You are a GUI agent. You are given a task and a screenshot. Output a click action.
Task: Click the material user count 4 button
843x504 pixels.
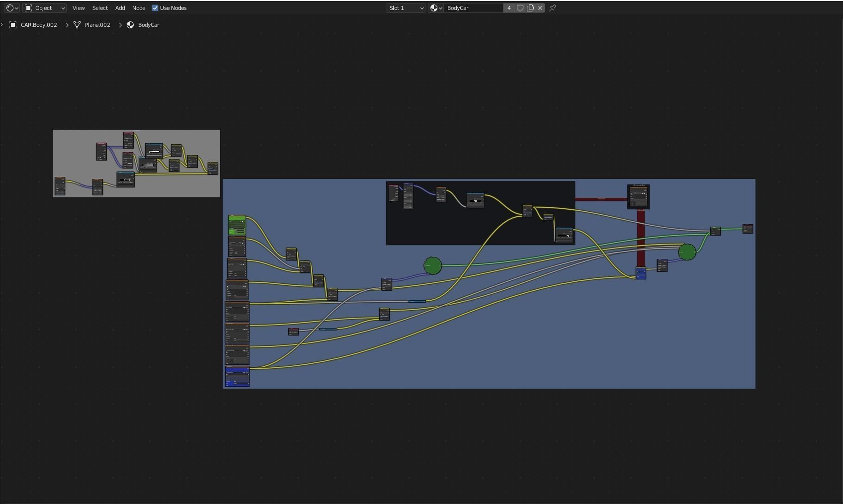pos(509,8)
